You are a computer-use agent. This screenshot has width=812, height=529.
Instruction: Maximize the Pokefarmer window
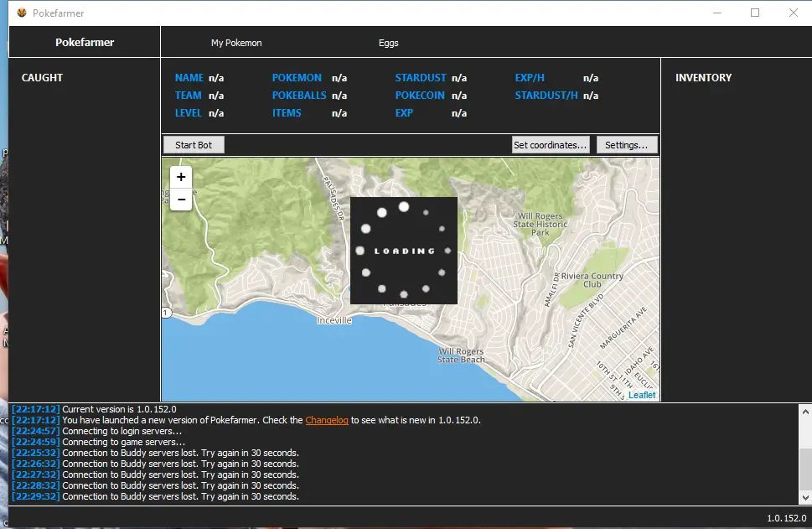coord(755,13)
